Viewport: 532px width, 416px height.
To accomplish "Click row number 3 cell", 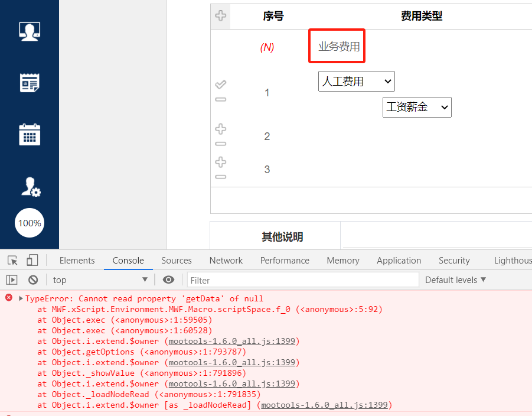I will 267,169.
